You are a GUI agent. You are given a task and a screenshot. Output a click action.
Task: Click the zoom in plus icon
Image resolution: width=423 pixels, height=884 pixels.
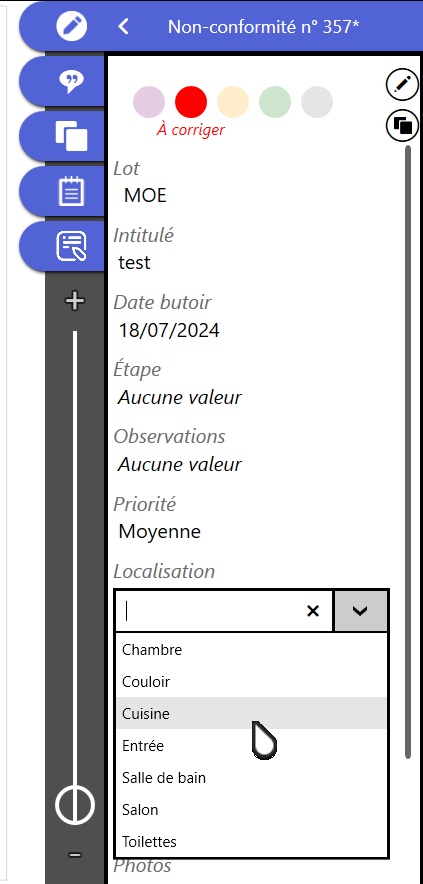coord(75,301)
